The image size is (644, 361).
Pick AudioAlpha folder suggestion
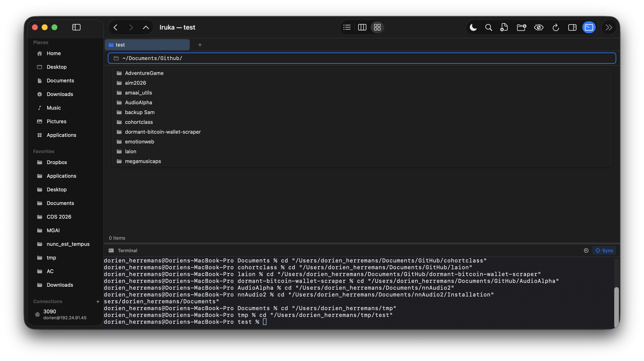[362, 102]
